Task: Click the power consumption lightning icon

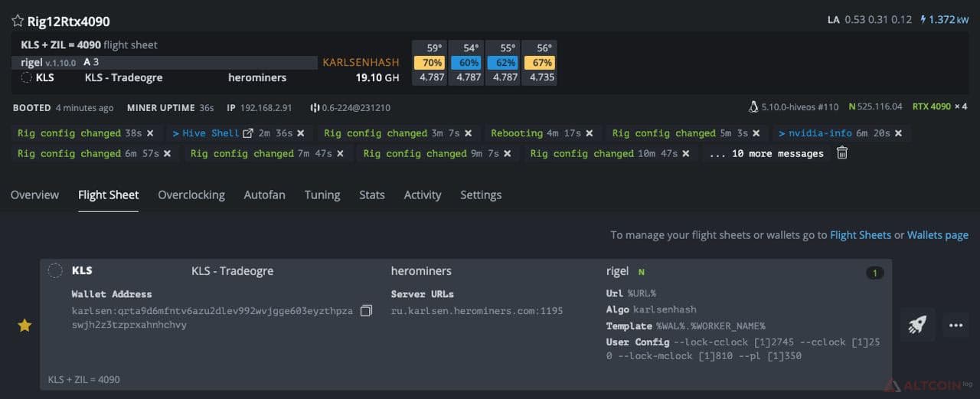Action: coord(923,19)
